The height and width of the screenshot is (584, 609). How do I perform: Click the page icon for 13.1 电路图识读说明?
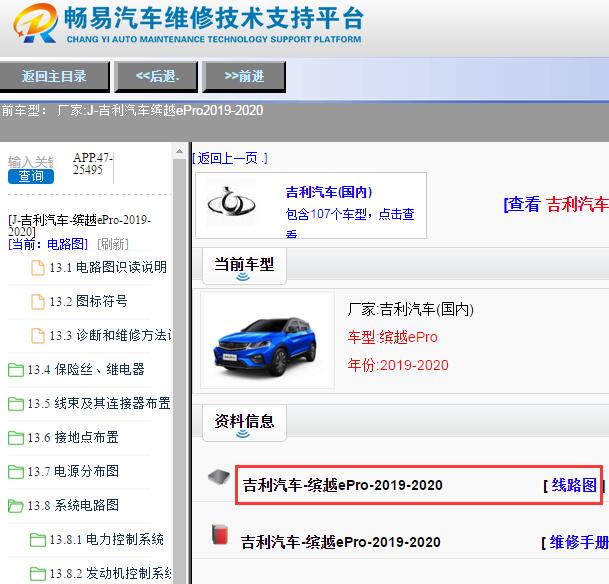pos(38,267)
